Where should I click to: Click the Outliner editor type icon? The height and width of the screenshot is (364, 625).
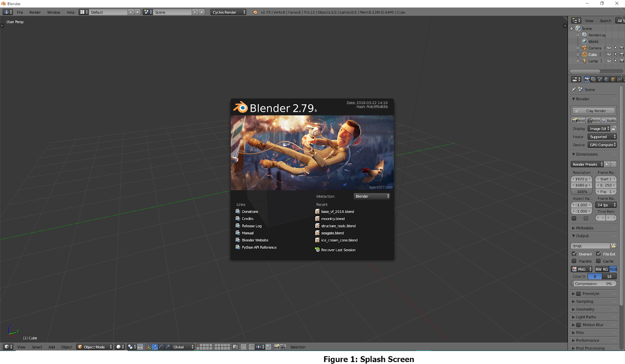pos(576,21)
